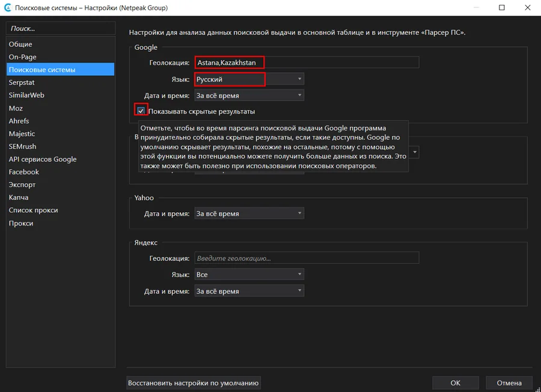Open the Общие settings section
The image size is (541, 392).
[60, 44]
